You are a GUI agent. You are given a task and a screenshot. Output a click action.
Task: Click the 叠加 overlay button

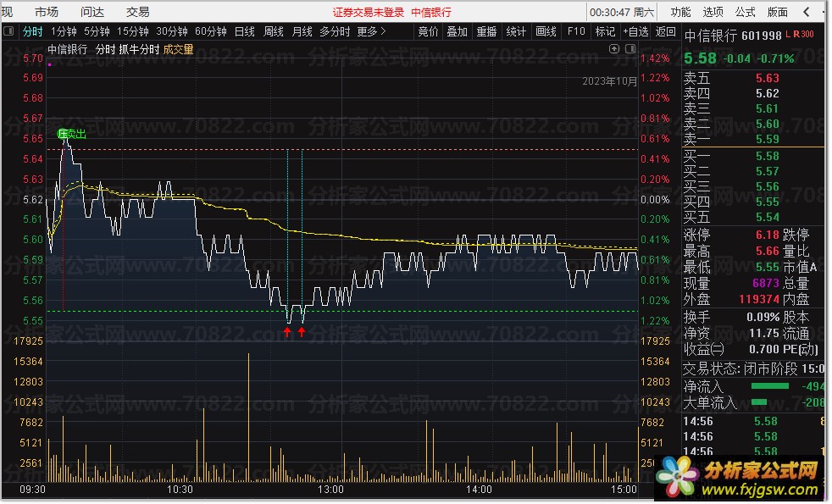click(x=457, y=31)
